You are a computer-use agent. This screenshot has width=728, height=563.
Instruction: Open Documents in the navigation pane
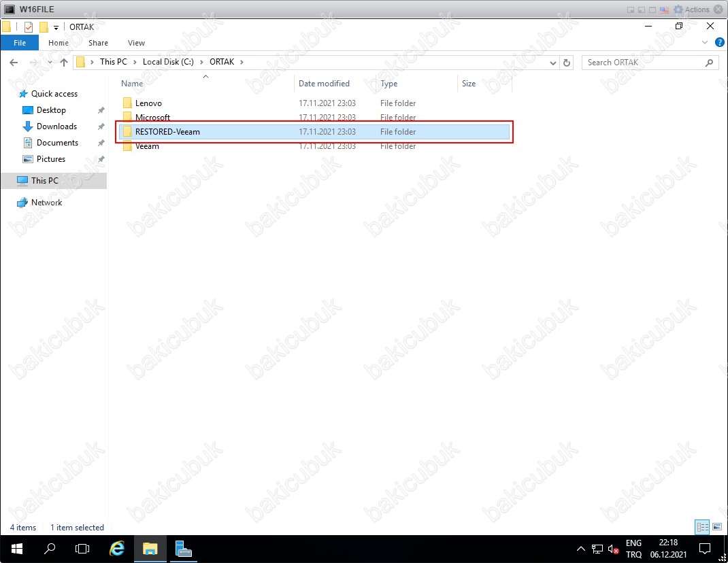click(57, 143)
